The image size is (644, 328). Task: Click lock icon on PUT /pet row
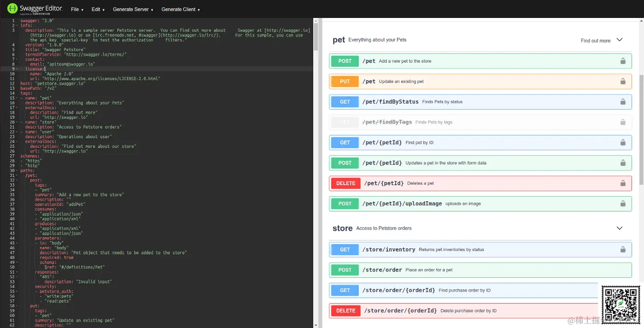click(623, 81)
